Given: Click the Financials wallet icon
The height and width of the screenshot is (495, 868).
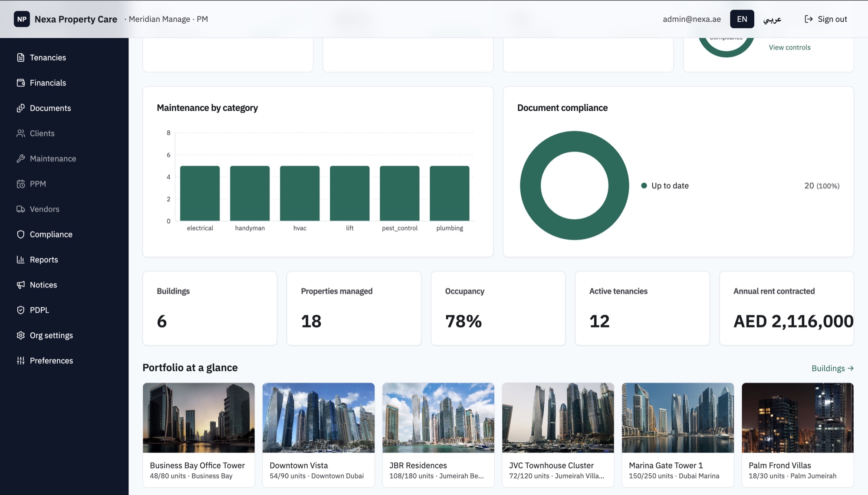Looking at the screenshot, I should click(x=20, y=82).
